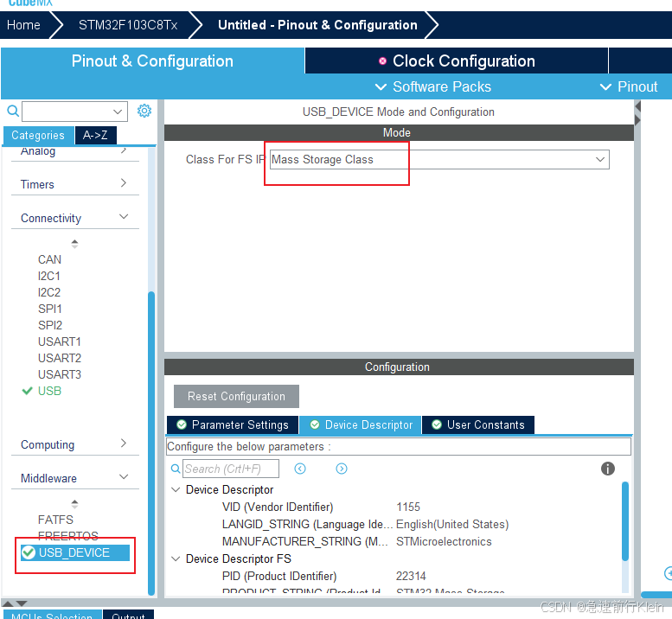Click the PID value 22314
Screen dimensions: 672x619
pos(411,576)
